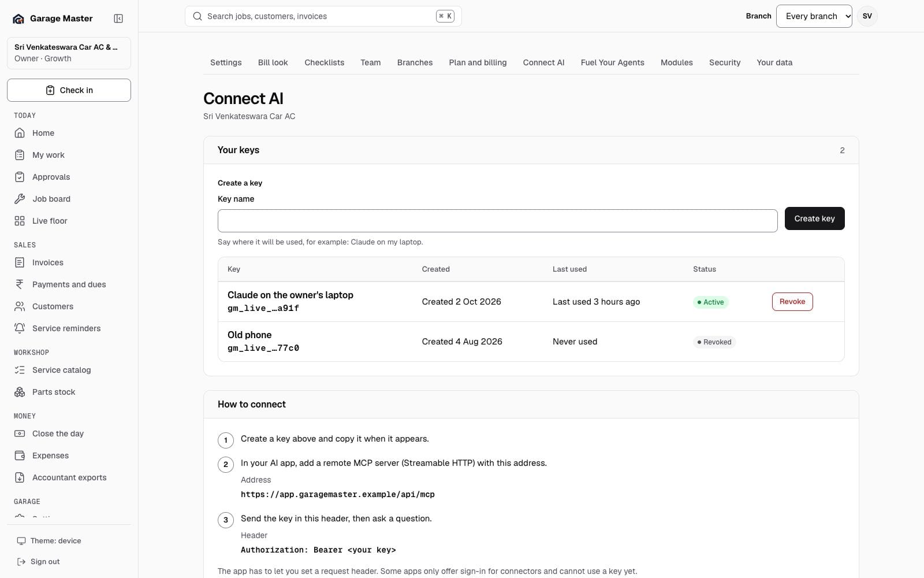The width and height of the screenshot is (924, 578).
Task: Expand the Sri Venkateswara Car AC workspace switcher
Action: 69,53
